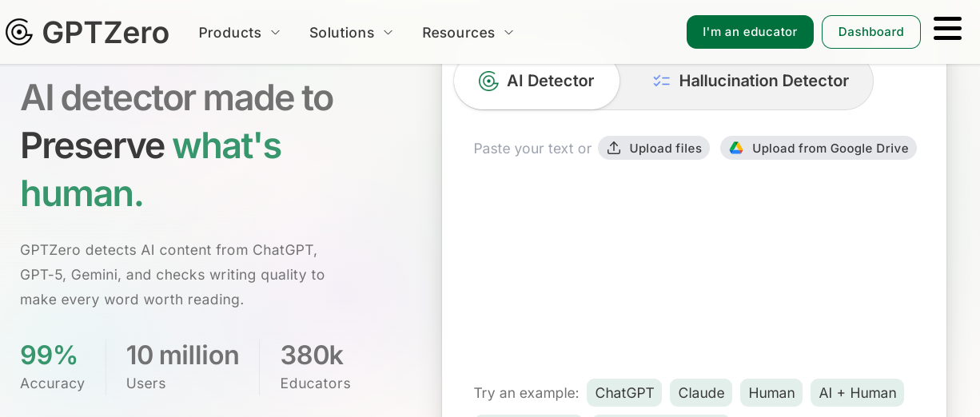
Task: Select the AI + Human example
Action: pos(857,392)
